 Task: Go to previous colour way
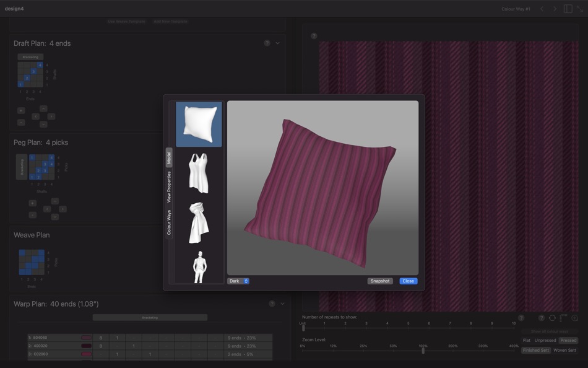(x=542, y=9)
